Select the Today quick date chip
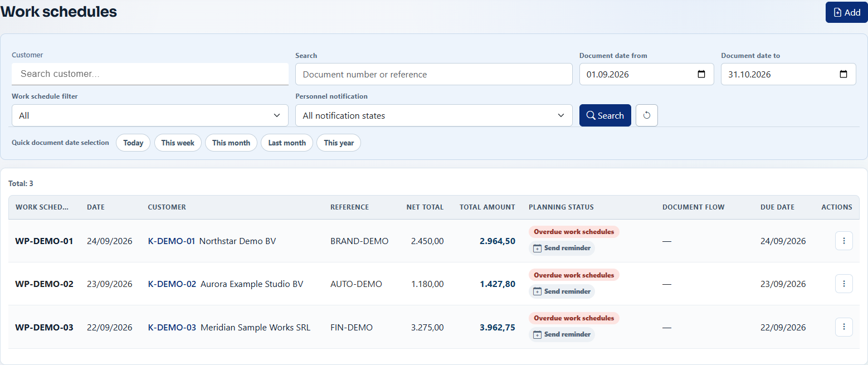This screenshot has height=365, width=868. click(x=133, y=143)
